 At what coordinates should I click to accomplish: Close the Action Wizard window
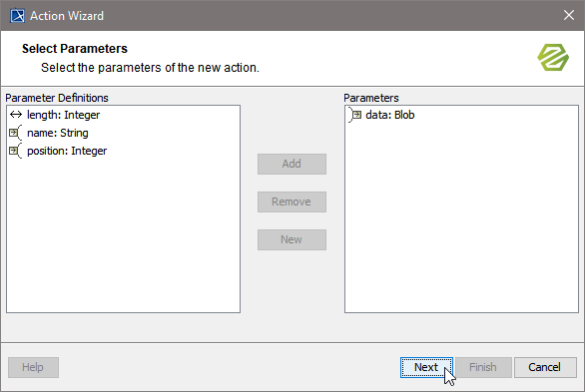click(x=569, y=15)
